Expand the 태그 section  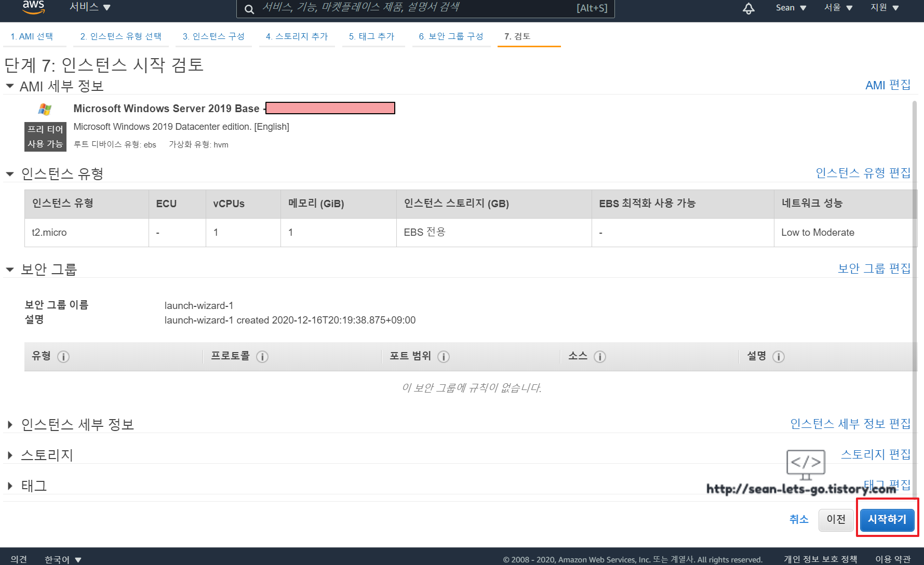pyautogui.click(x=10, y=486)
